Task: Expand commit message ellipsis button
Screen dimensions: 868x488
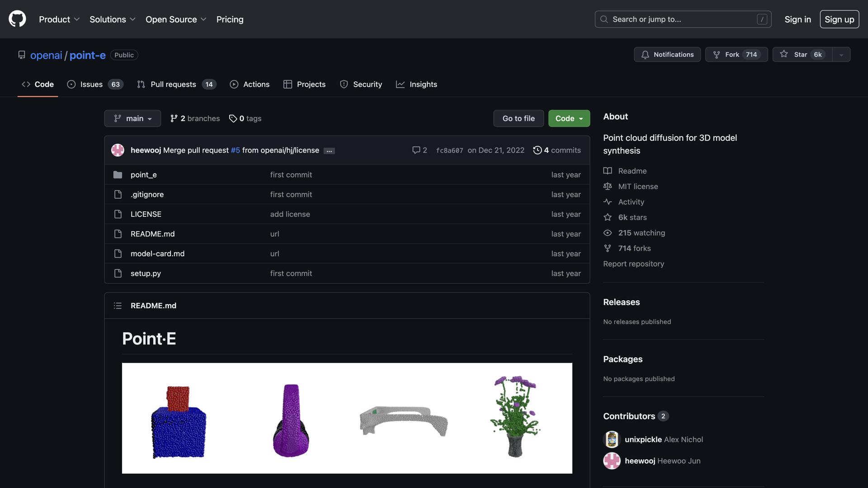Action: point(329,151)
